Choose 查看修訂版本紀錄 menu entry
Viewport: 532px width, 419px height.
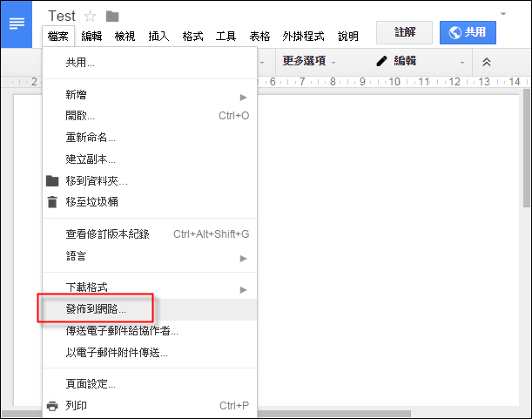pos(150,234)
